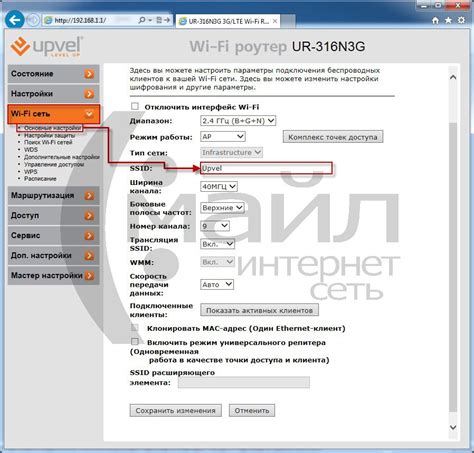The image size is (474, 453).
Task: Open Основные настройки submenu link
Action: 52,128
